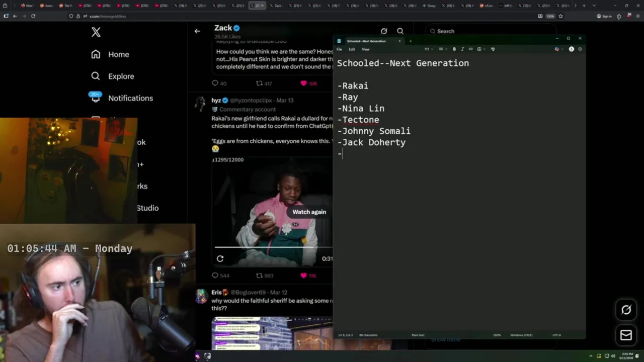Screen dimensions: 644x362
Task: Open the taskbar clock showing 2:05 PM
Action: point(627,356)
